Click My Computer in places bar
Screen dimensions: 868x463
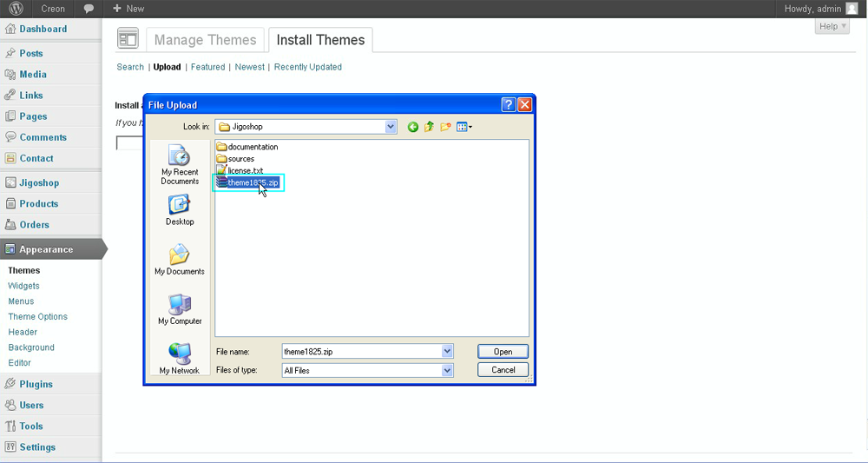click(x=180, y=309)
